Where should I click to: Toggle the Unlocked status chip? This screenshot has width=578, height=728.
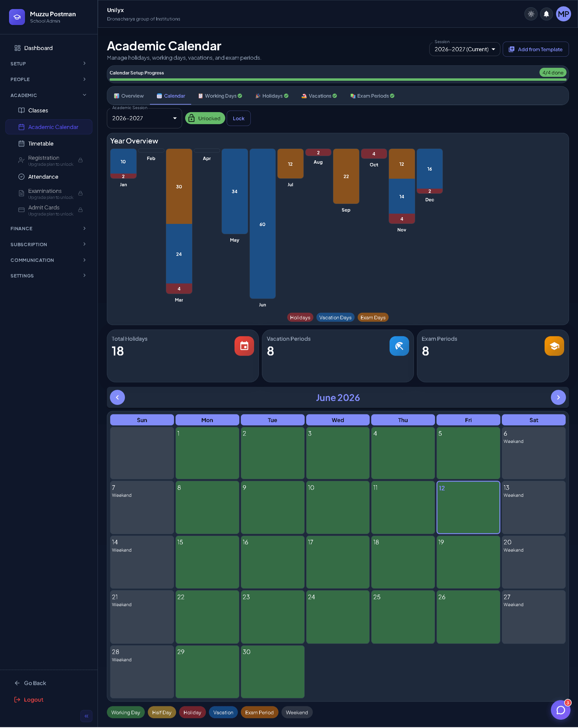(205, 118)
